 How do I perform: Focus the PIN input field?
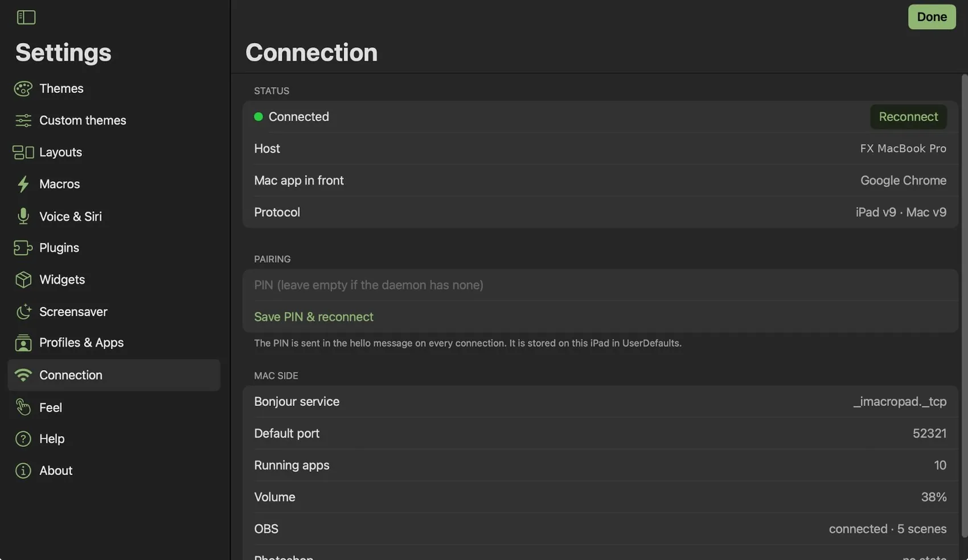[x=600, y=285]
